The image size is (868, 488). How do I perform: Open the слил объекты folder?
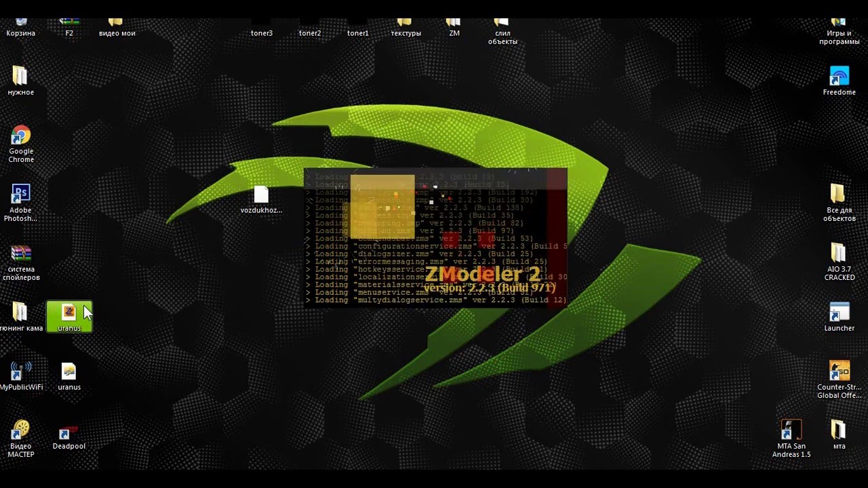(502, 32)
